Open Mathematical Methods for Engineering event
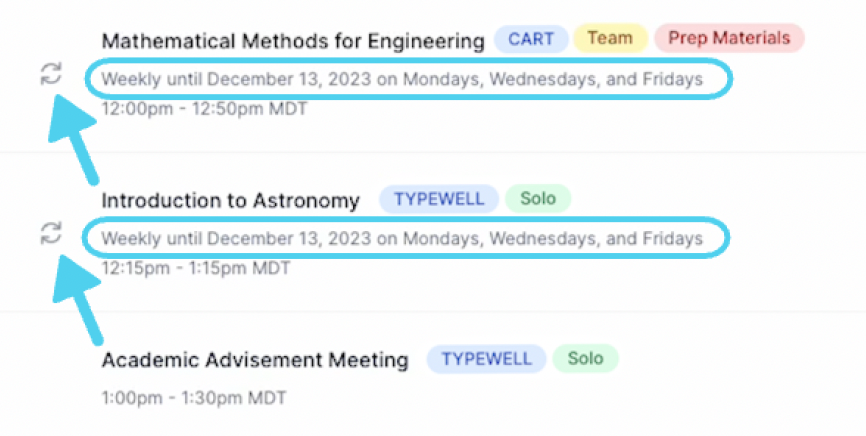The height and width of the screenshot is (436, 866). [x=293, y=40]
